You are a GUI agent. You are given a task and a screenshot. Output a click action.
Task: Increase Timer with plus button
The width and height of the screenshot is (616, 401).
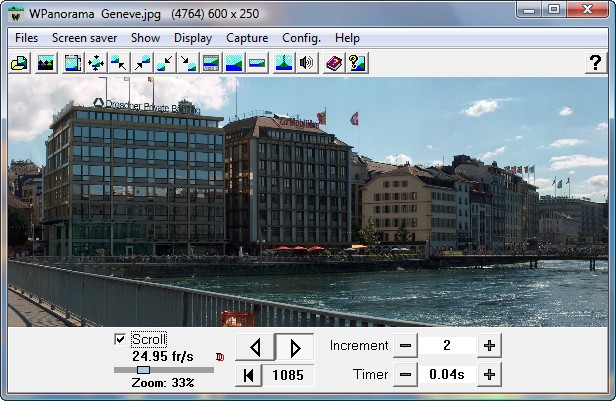pos(489,375)
